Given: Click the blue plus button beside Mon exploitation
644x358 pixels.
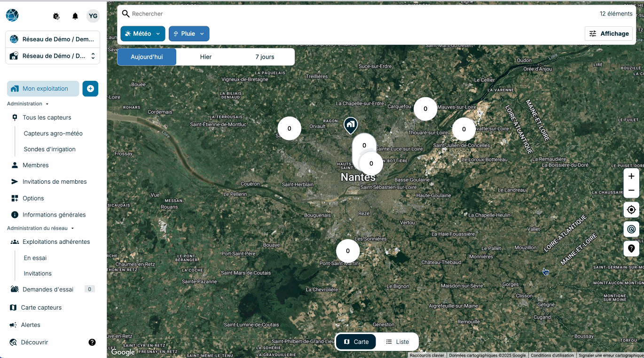Looking at the screenshot, I should coord(90,88).
